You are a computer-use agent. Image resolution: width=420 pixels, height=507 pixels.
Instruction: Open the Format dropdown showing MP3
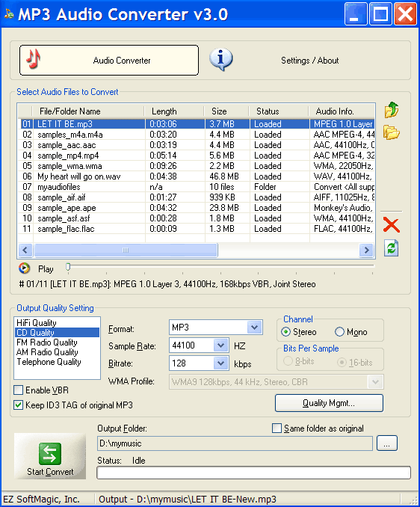point(255,328)
